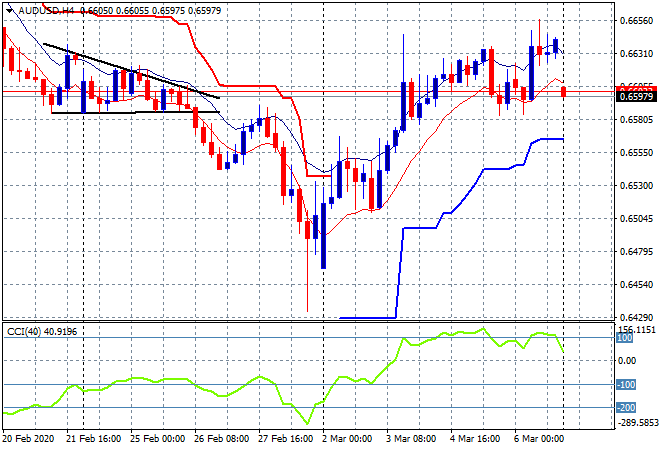The image size is (660, 450).
Task: Click the AUDUSD,H4 chart title text
Action: click(x=46, y=9)
